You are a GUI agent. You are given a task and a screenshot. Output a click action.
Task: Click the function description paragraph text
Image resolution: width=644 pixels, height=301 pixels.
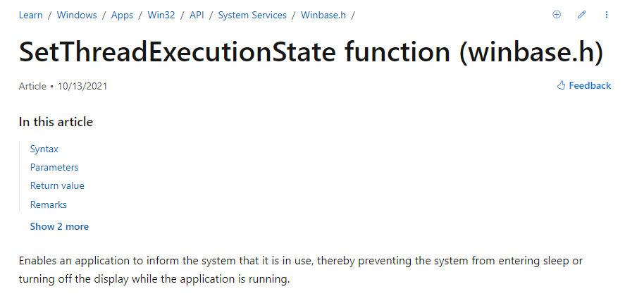point(301,270)
